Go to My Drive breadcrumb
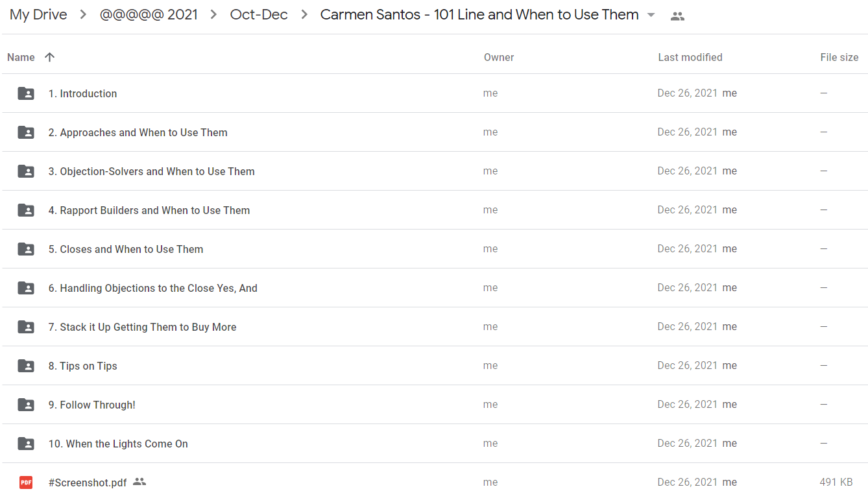Viewport: 868px width, 500px height. pos(38,15)
